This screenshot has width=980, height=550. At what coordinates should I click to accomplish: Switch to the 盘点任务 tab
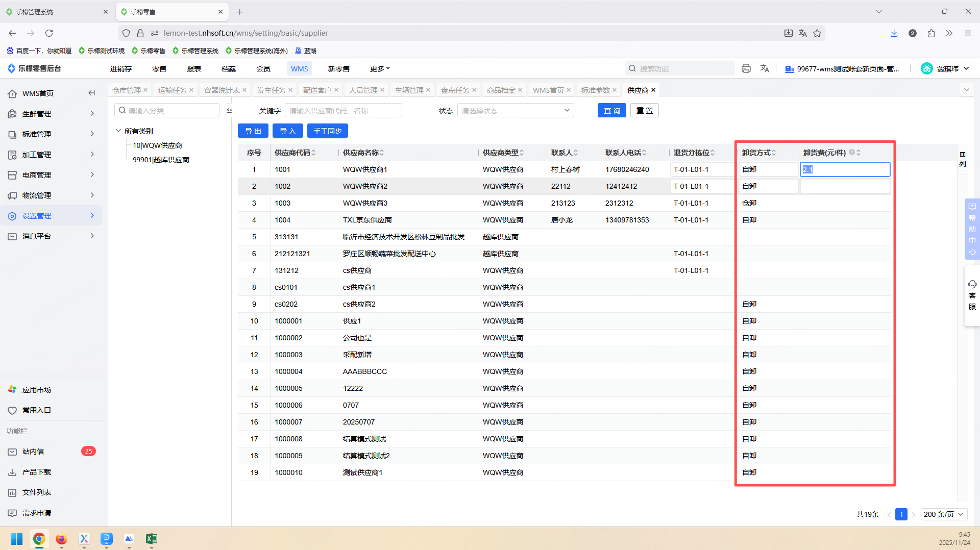455,90
